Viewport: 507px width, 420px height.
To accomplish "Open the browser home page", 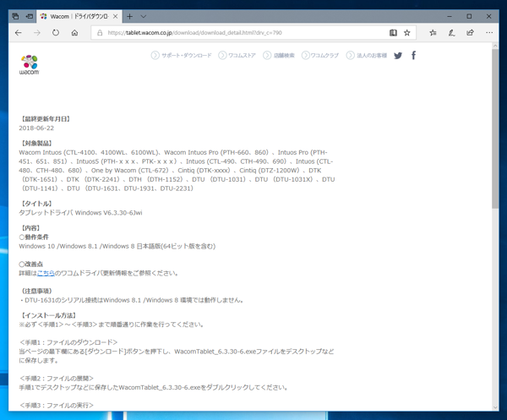I will click(x=74, y=33).
